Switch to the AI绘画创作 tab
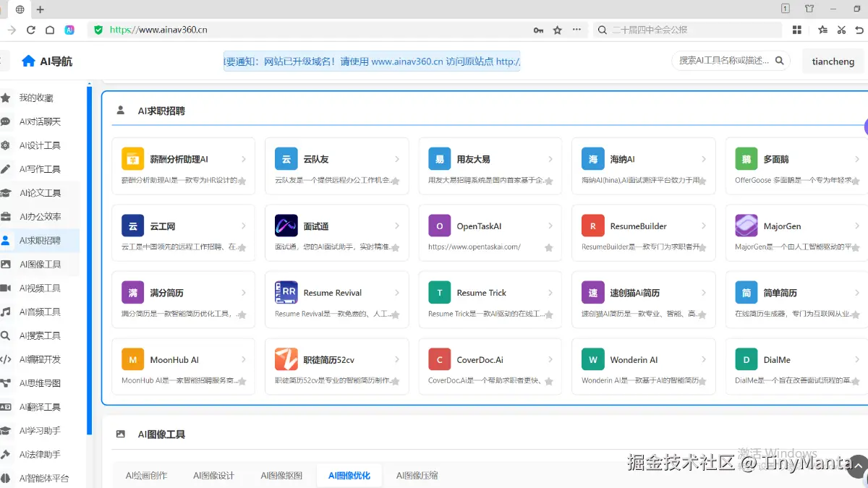The width and height of the screenshot is (868, 488). 147,475
